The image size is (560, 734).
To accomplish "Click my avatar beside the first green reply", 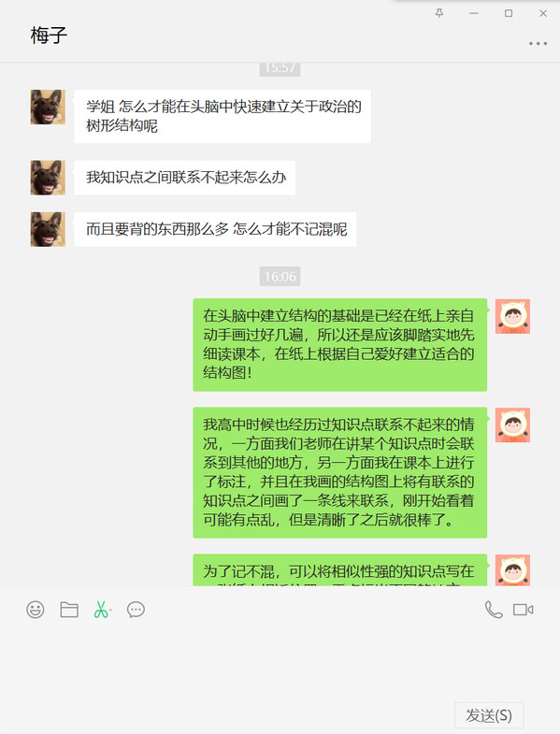I will click(512, 316).
